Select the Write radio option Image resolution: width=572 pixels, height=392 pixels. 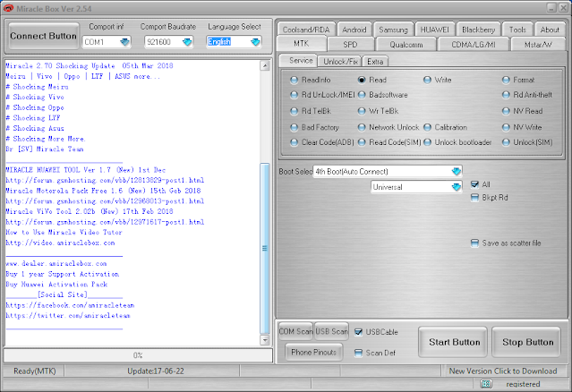click(427, 80)
